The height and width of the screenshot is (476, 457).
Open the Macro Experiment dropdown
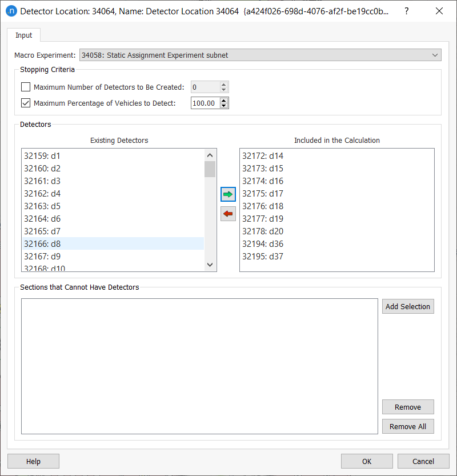(x=260, y=55)
